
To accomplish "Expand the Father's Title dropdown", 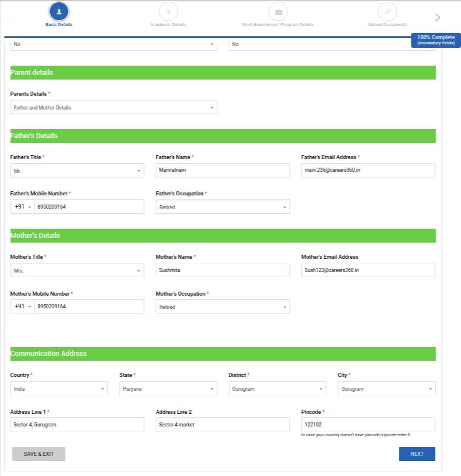I will [x=77, y=170].
